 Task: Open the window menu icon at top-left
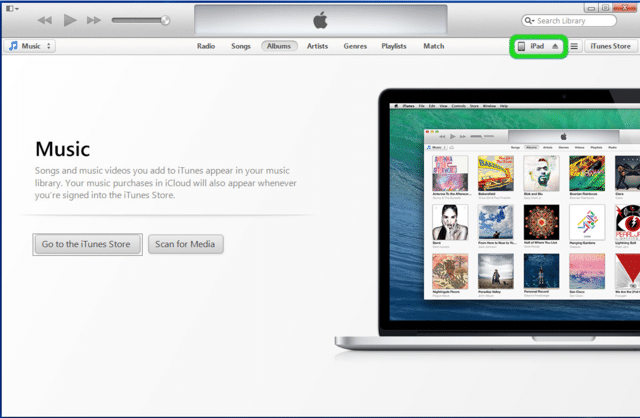click(x=12, y=8)
